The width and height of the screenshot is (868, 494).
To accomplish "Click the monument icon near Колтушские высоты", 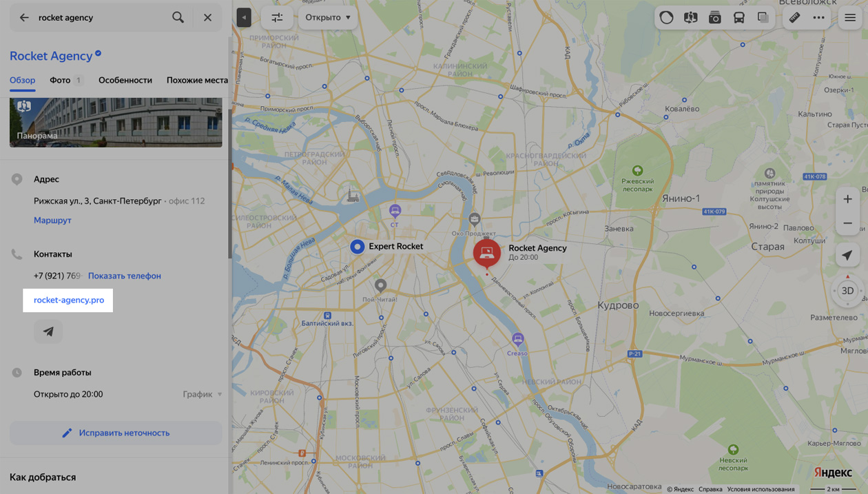I will click(769, 174).
